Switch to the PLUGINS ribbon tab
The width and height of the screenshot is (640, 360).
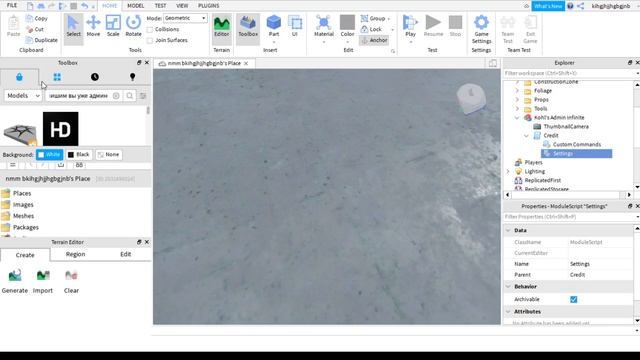(x=209, y=6)
